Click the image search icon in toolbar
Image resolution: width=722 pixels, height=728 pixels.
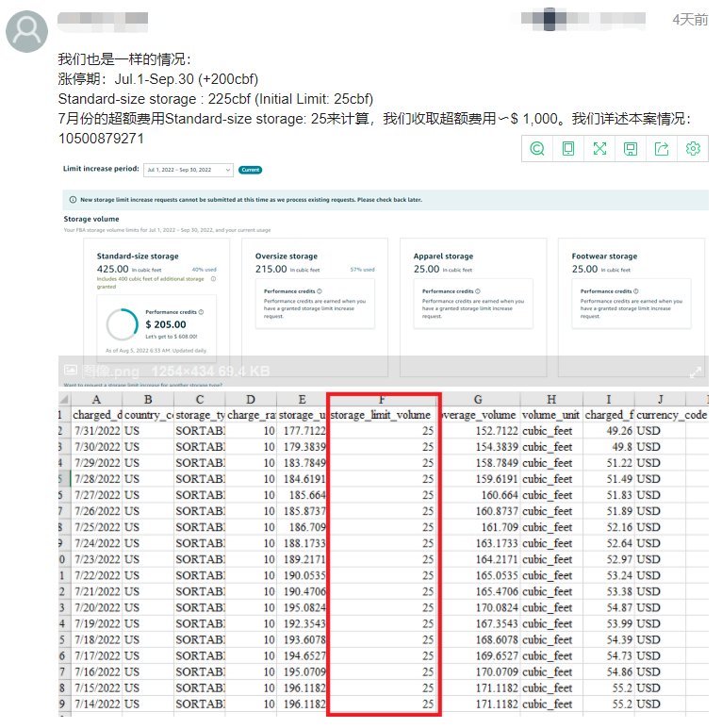(537, 148)
